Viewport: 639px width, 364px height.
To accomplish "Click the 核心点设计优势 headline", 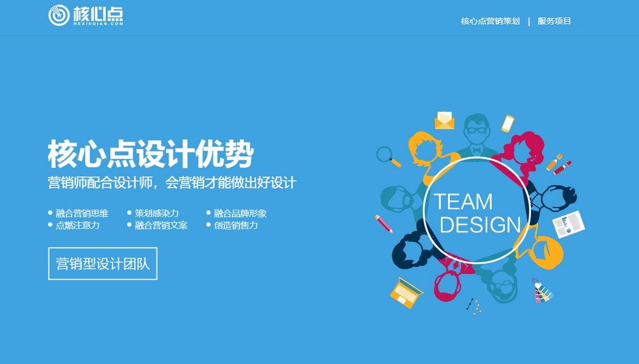I will [x=151, y=155].
